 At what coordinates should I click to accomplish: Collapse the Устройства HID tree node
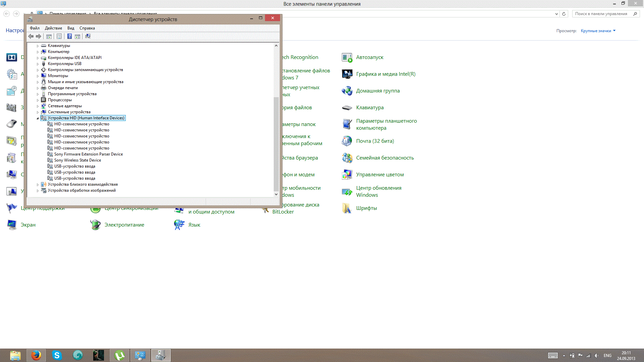coord(38,118)
